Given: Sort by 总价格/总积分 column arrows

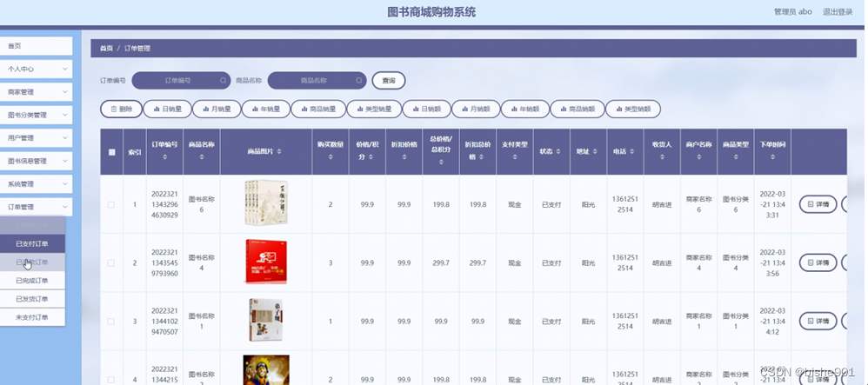Looking at the screenshot, I should pyautogui.click(x=441, y=162).
